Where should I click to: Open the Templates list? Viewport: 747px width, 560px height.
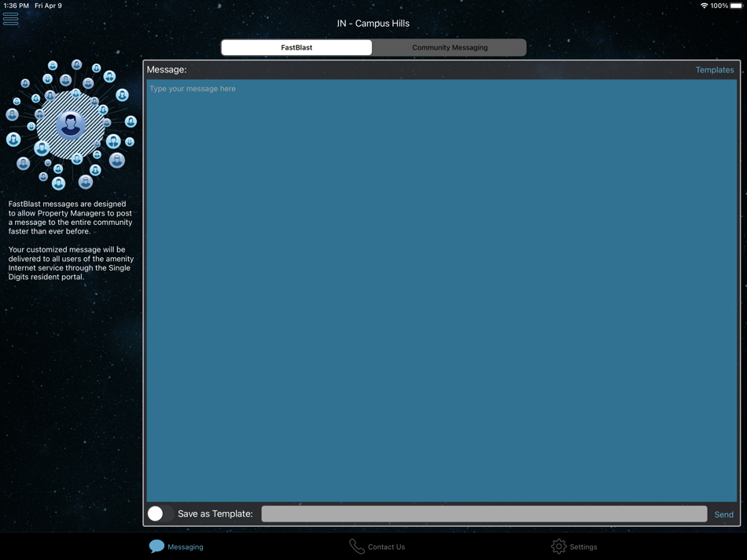coord(714,69)
